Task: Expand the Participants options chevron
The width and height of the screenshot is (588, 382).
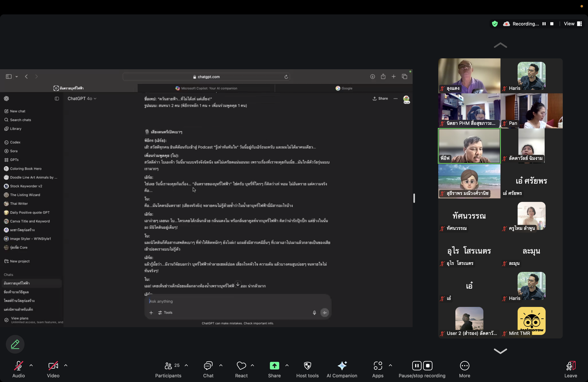Action: coord(186,365)
